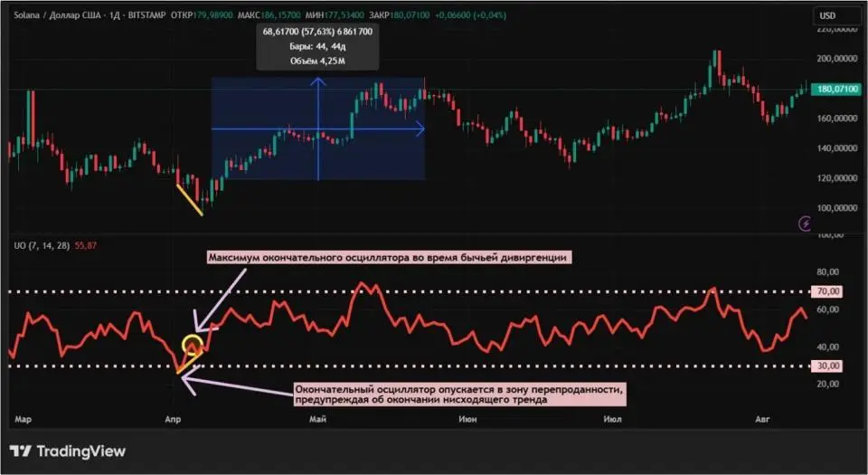Select the pink annotation about бычьей дивиргенции
The width and height of the screenshot is (868, 475).
(x=389, y=258)
